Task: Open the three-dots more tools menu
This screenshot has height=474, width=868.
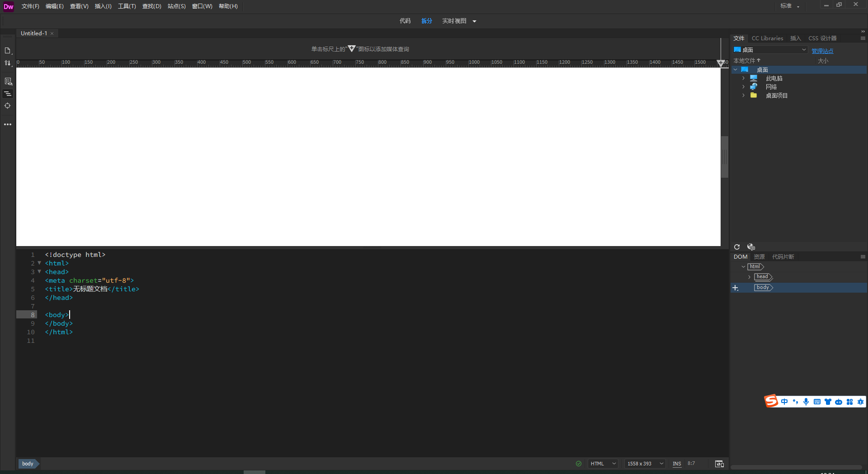Action: coord(8,124)
